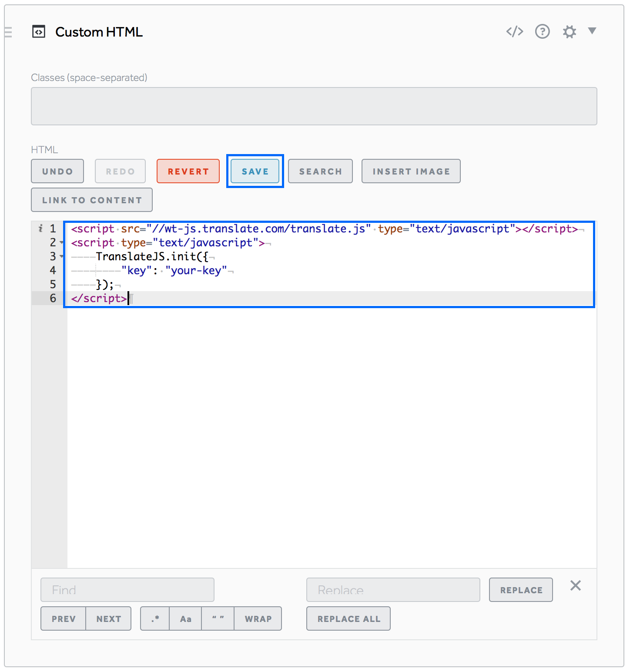Collapse code fold arrow on line 2
The height and width of the screenshot is (672, 630).
pyautogui.click(x=62, y=242)
